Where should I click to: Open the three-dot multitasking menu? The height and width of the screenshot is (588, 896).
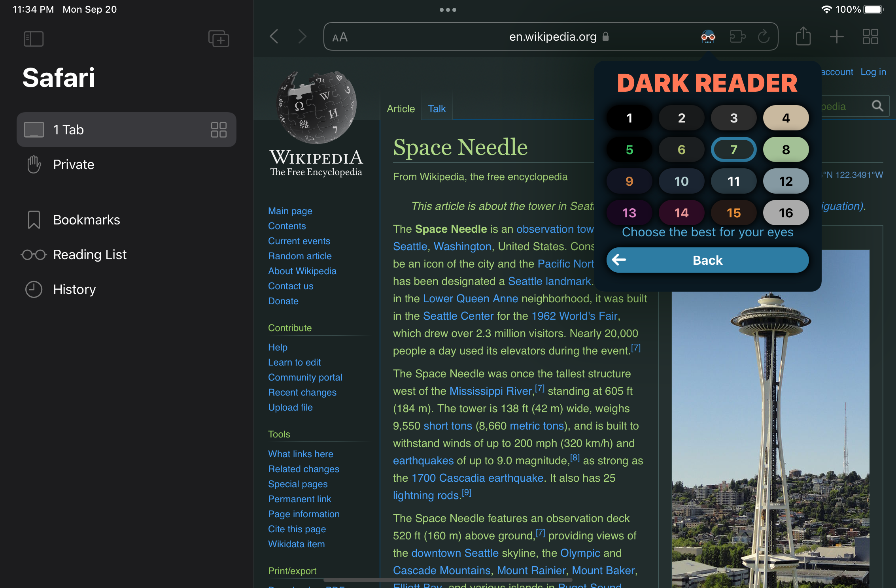[x=447, y=10]
